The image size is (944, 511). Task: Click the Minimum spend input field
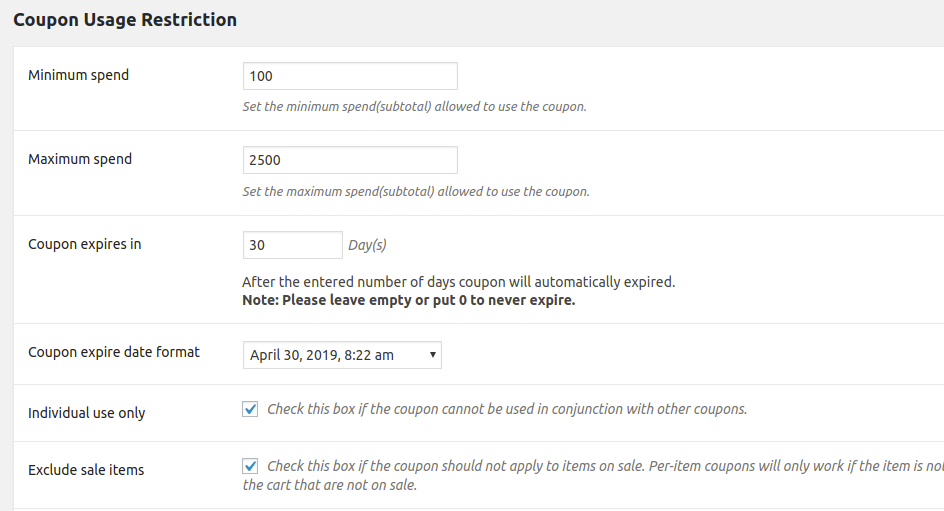coord(350,76)
